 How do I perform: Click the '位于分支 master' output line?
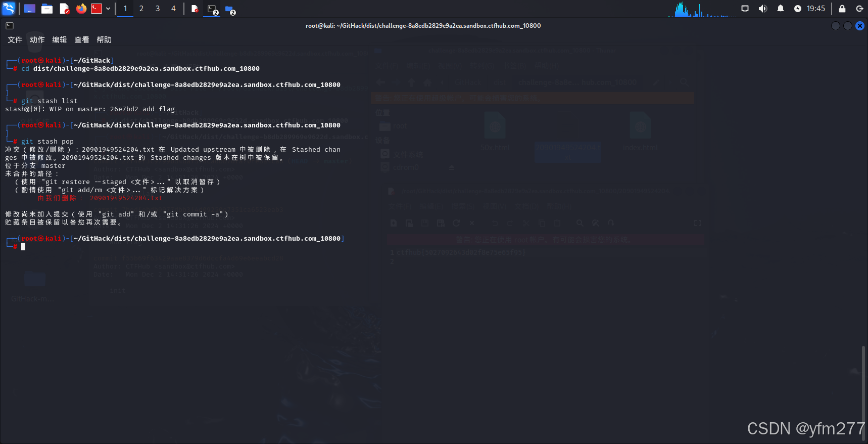[x=35, y=165]
